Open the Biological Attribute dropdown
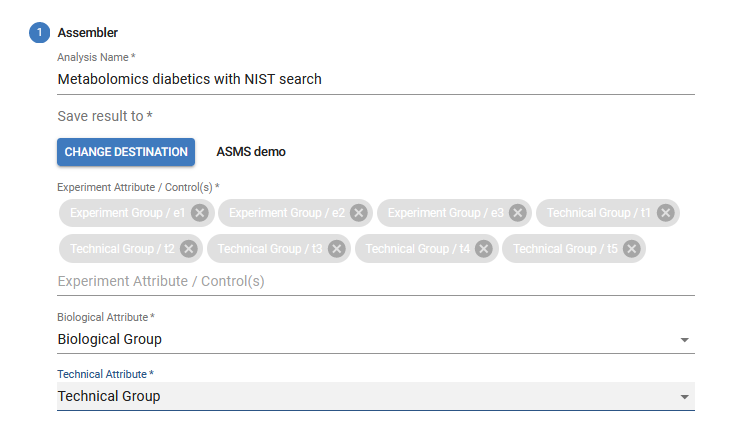The height and width of the screenshot is (448, 735). pos(375,339)
